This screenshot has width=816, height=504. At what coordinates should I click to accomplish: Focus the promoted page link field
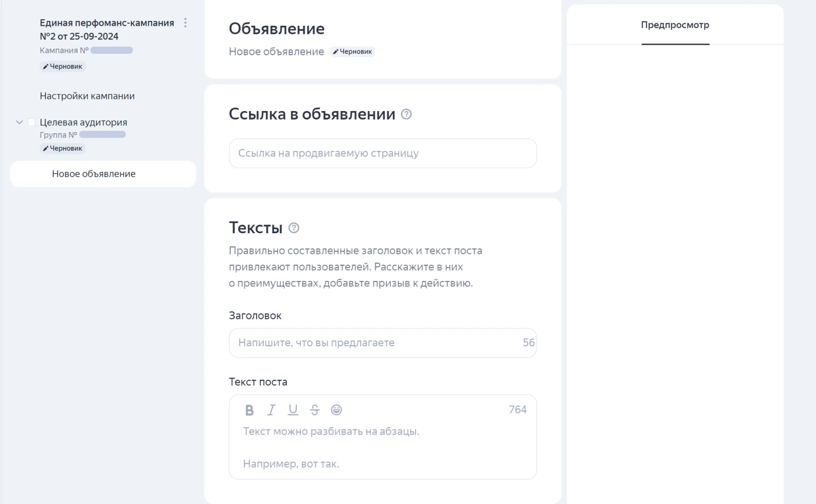click(383, 153)
